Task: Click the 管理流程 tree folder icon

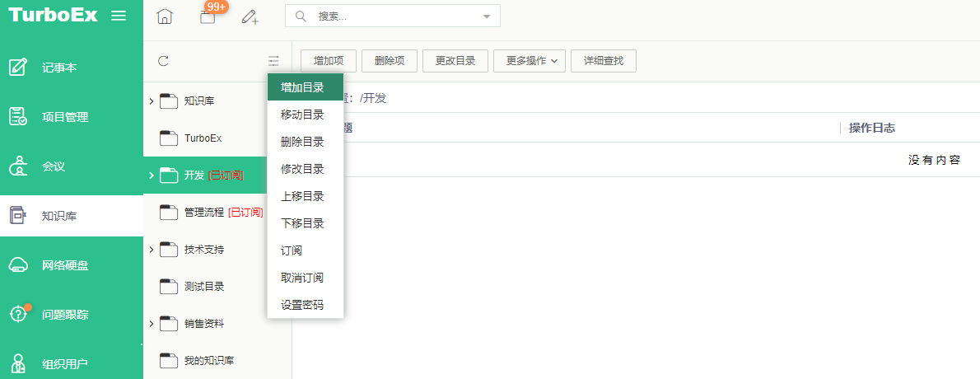Action: (169, 213)
